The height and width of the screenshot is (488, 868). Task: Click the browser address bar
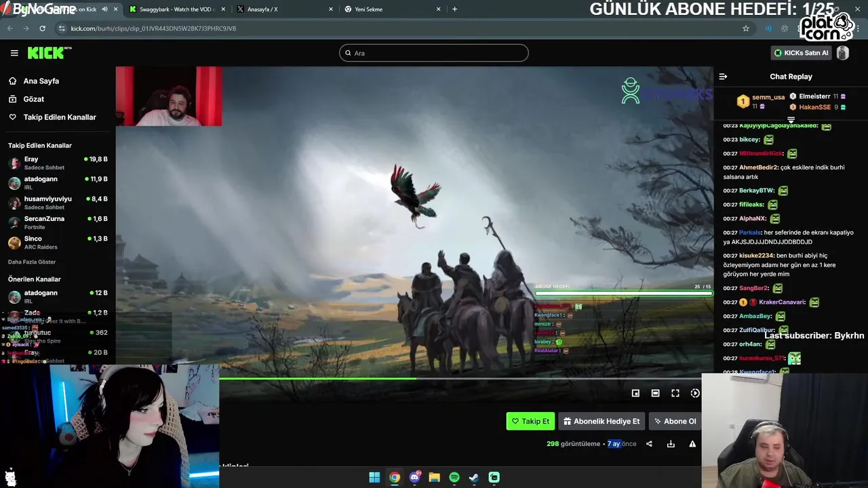click(400, 28)
